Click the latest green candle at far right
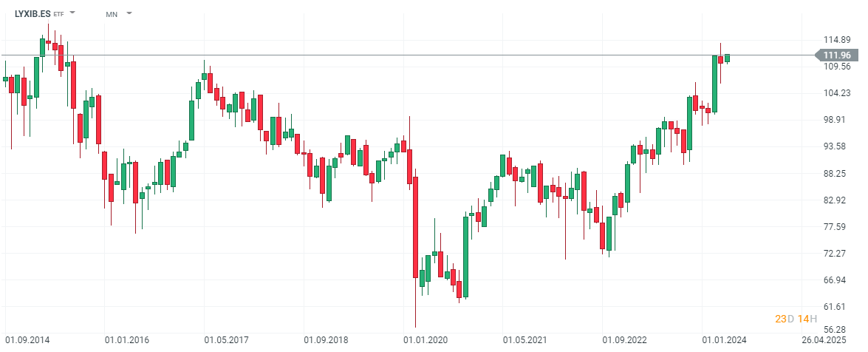 tap(727, 58)
